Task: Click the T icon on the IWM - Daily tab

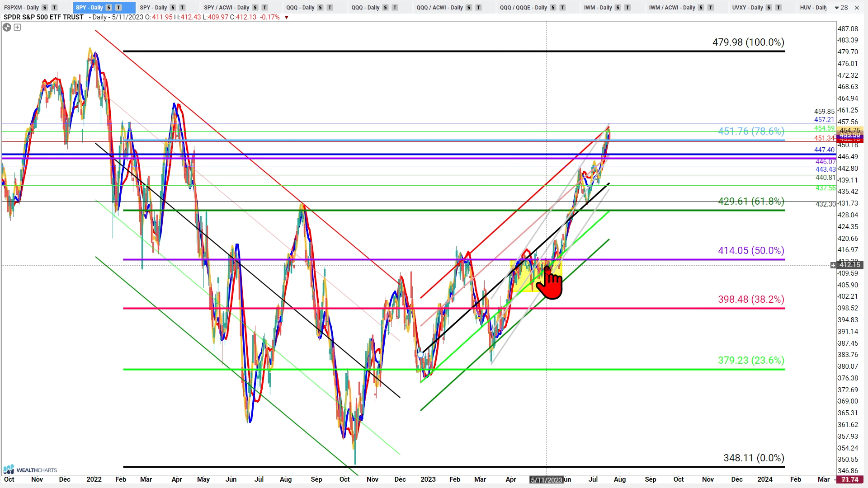Action: tap(627, 8)
